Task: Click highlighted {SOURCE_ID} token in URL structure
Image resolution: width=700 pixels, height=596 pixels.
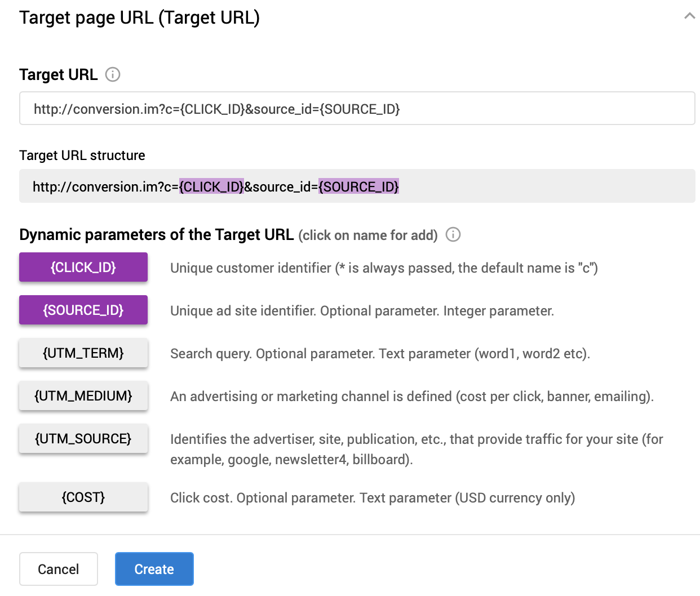Action: coord(359,186)
